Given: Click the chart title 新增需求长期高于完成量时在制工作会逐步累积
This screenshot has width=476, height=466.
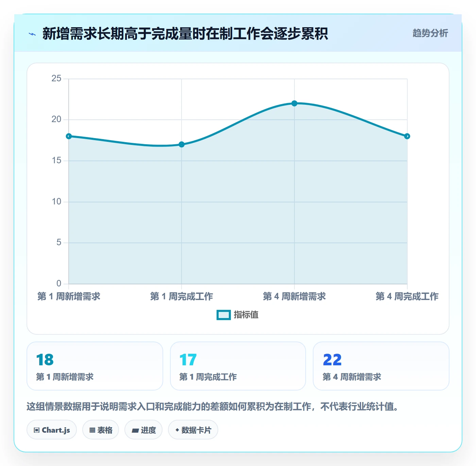Looking at the screenshot, I should click(x=185, y=34).
